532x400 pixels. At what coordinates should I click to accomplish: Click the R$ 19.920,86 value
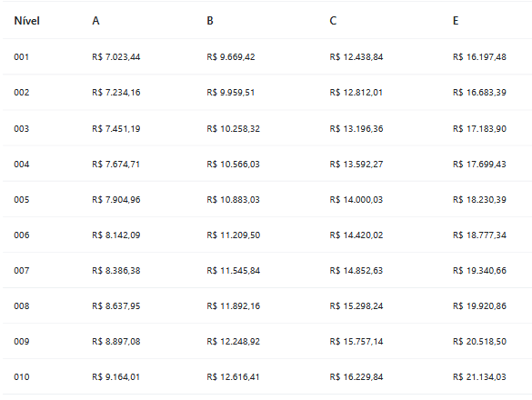tap(479, 306)
